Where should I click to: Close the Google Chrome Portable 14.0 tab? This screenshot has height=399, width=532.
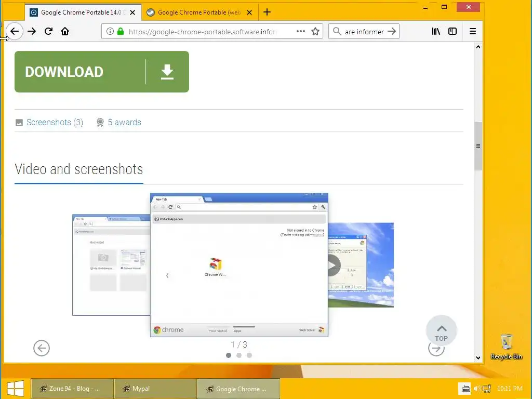(132, 12)
